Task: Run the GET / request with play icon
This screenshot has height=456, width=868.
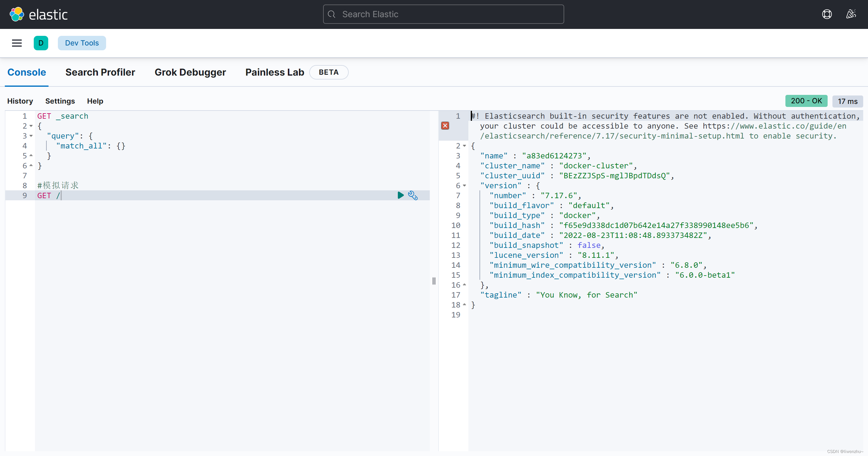Action: [x=400, y=195]
